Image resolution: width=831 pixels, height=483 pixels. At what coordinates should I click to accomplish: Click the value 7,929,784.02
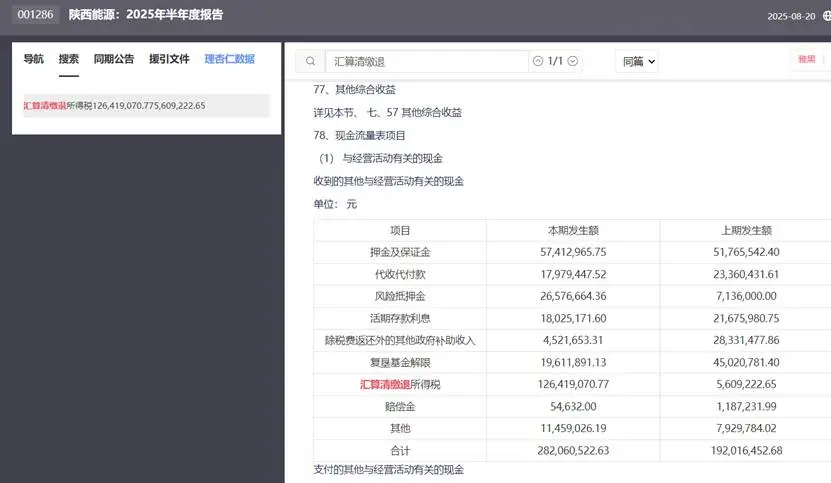point(746,428)
